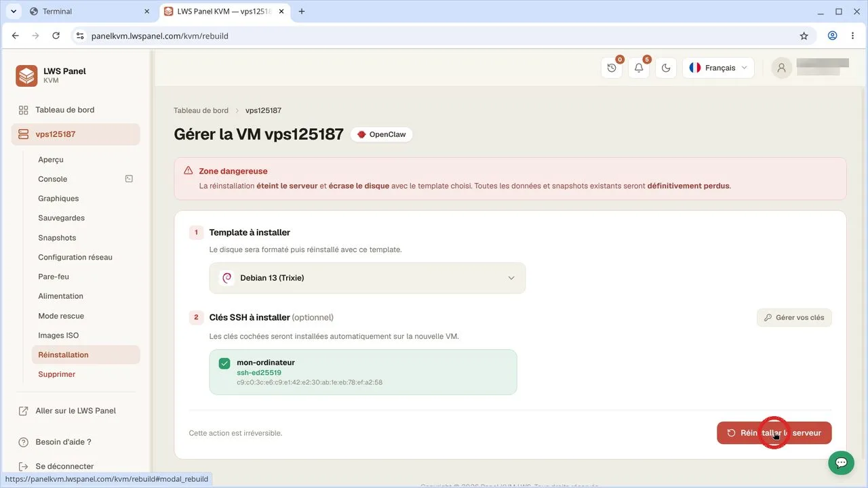Open the tab search dropdown arrow
The width and height of the screenshot is (868, 488).
[13, 12]
